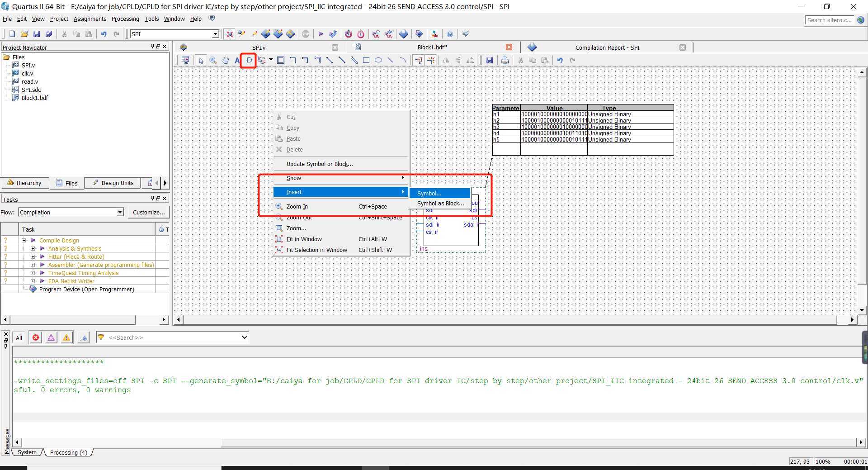This screenshot has width=868, height=470.
Task: Pick the Selection arrow tool in editor toolbar
Action: tap(201, 60)
